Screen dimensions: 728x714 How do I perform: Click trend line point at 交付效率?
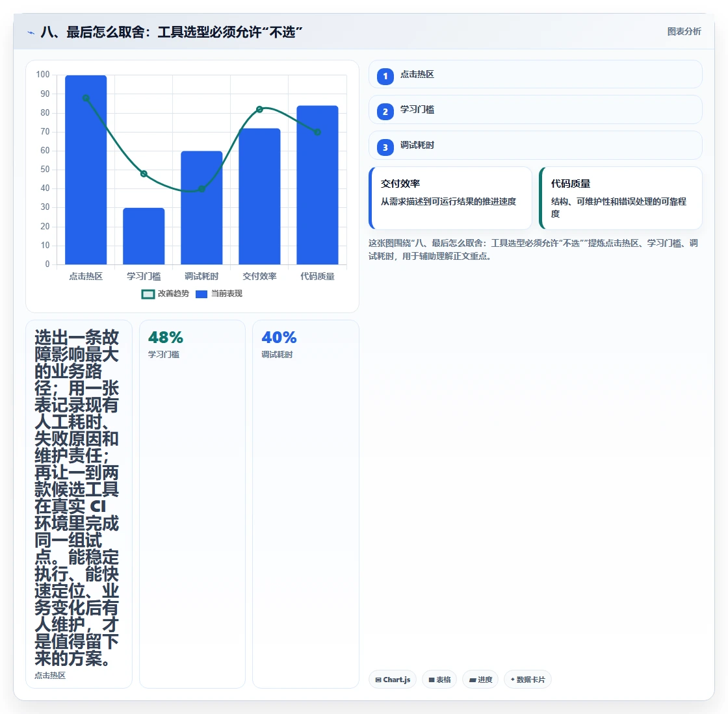click(259, 110)
